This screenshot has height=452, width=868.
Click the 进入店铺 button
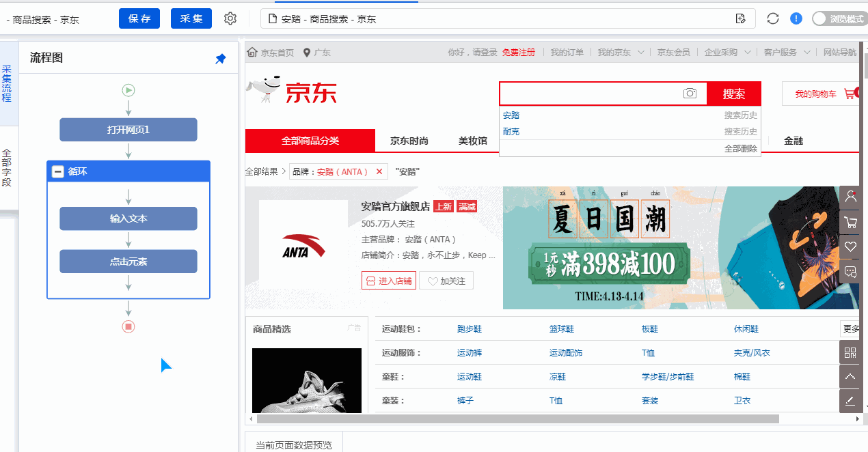389,281
